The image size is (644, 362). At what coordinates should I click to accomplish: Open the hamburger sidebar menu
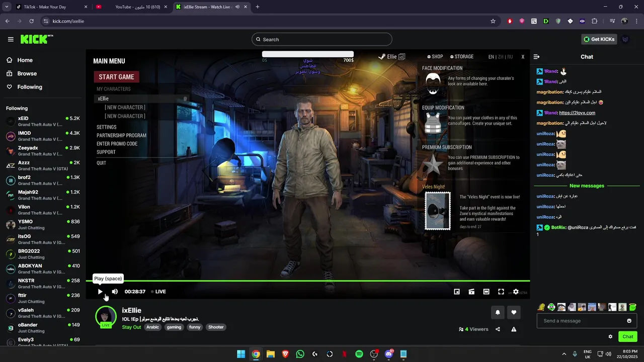11,39
